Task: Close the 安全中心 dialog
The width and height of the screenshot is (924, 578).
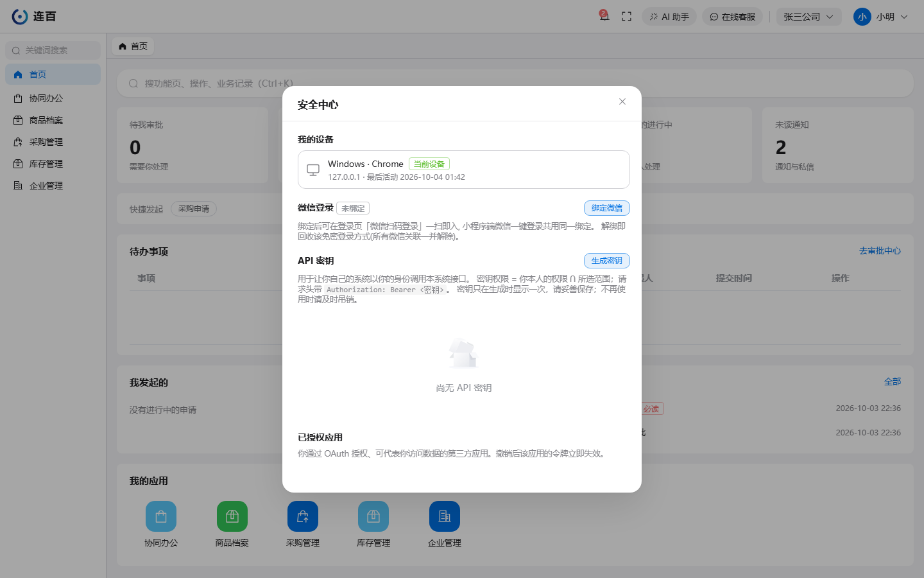Action: 622,101
